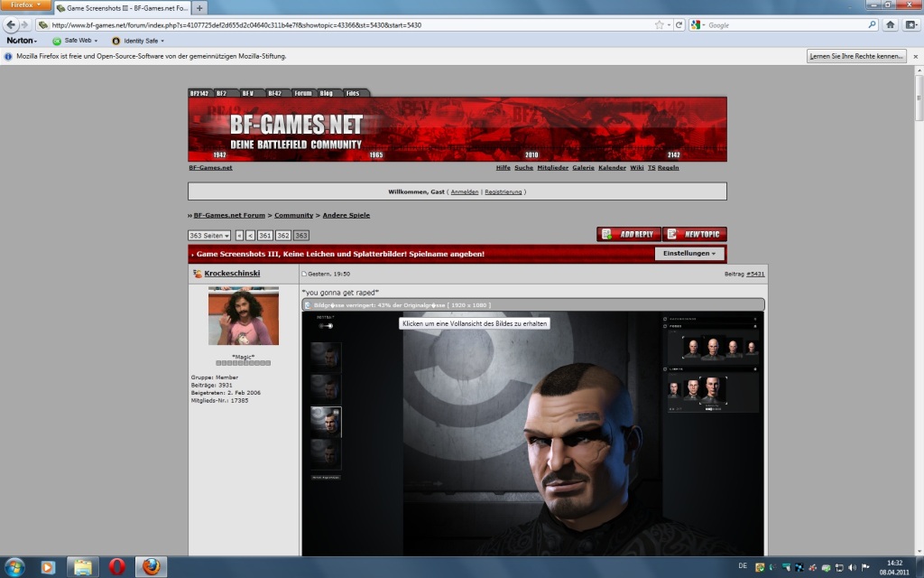Click the Add Reply button
Viewport: 924px width, 578px height.
pyautogui.click(x=629, y=234)
